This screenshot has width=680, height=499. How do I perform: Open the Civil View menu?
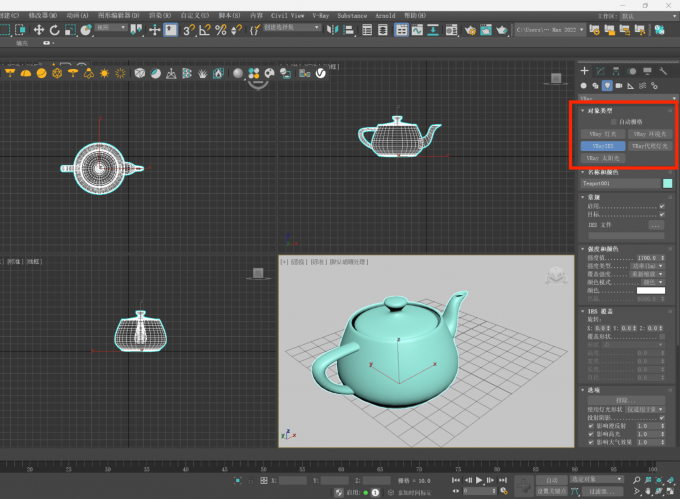tap(288, 16)
